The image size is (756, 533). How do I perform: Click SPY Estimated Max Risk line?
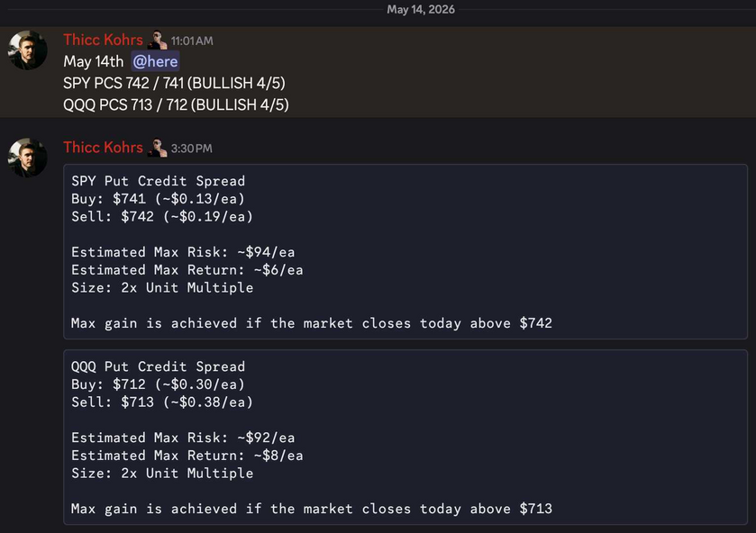183,252
